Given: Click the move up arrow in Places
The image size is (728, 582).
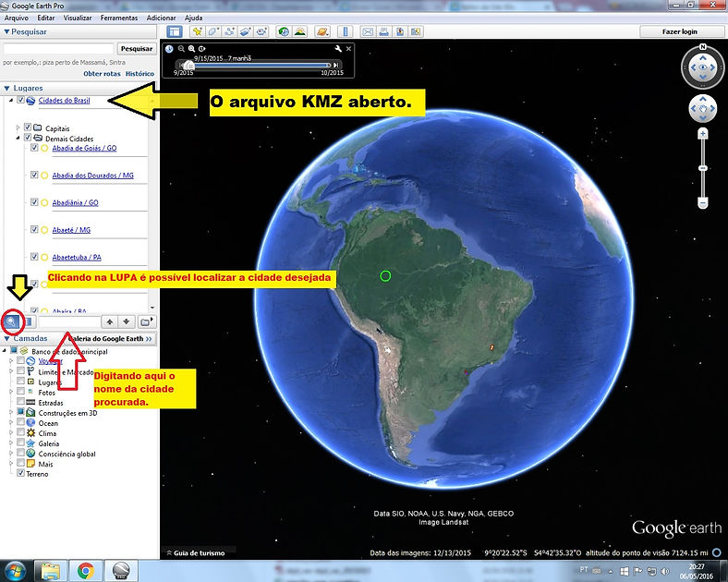Looking at the screenshot, I should click(110, 321).
